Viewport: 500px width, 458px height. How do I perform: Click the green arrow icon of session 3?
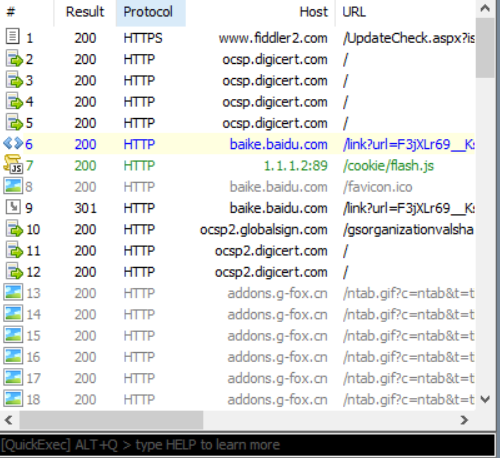pyautogui.click(x=14, y=80)
